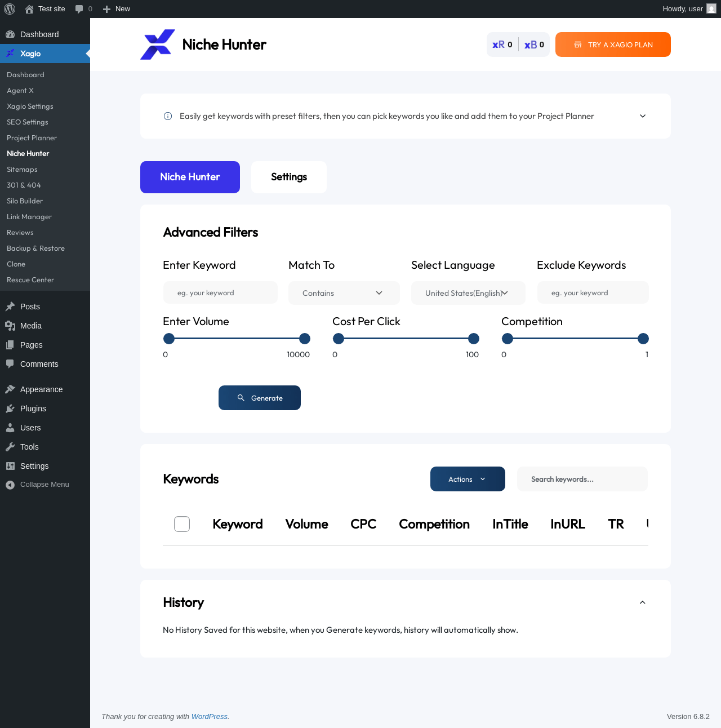Viewport: 721px width, 728px height.
Task: Click the Collapse Menu arrow icon
Action: pyautogui.click(x=10, y=485)
